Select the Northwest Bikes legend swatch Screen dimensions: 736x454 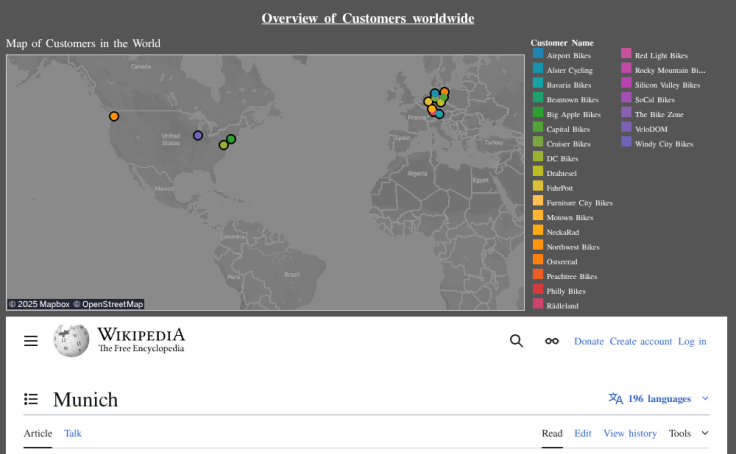tap(538, 245)
